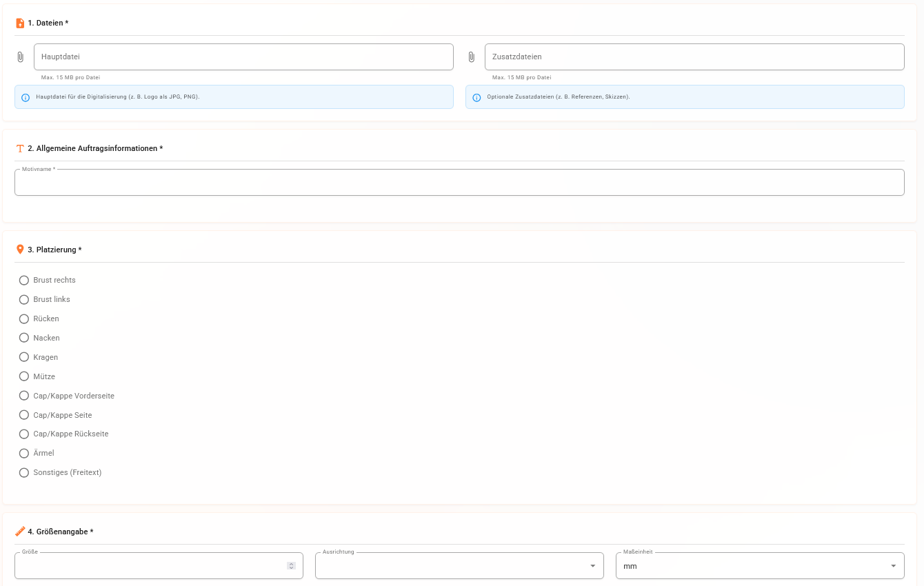Image resolution: width=924 pixels, height=586 pixels.
Task: Click into the Größe input field
Action: 148,566
